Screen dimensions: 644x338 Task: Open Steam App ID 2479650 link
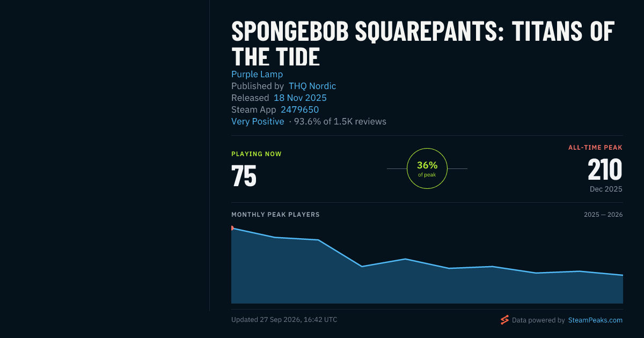coord(299,109)
